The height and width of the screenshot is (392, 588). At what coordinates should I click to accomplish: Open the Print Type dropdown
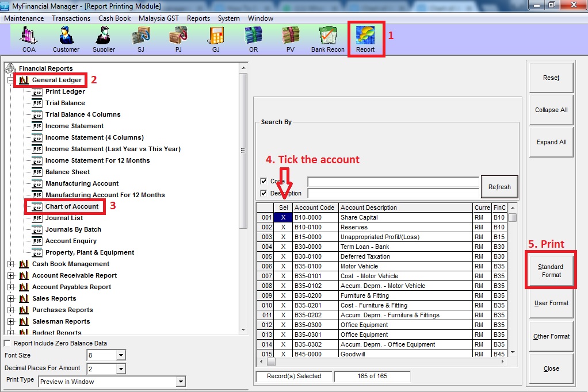click(x=181, y=382)
